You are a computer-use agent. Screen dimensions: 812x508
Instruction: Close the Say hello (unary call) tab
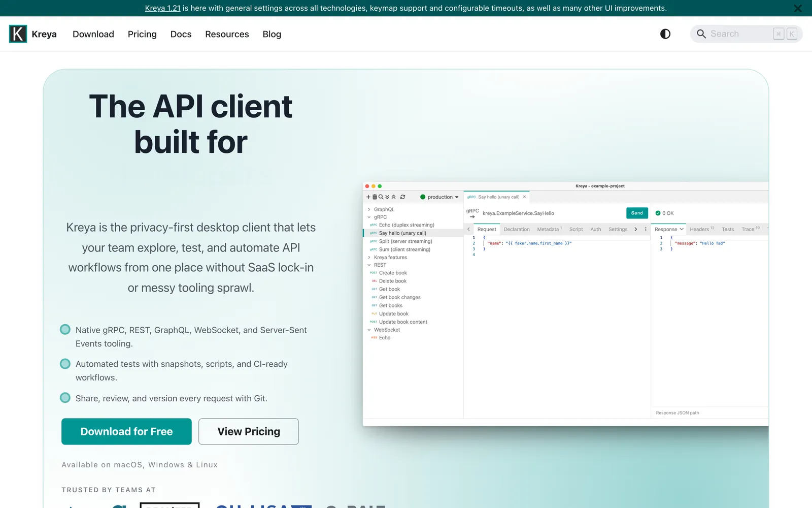(524, 197)
